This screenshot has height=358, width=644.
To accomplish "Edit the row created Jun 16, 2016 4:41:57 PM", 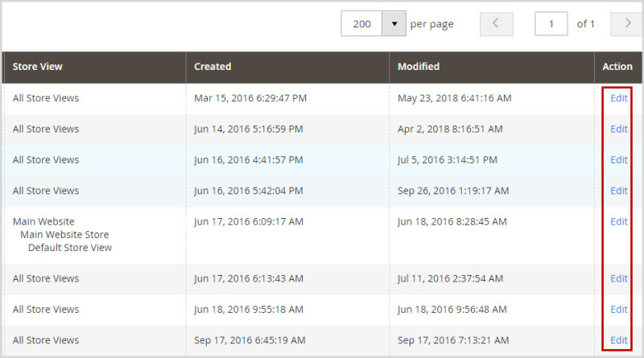I will [x=618, y=160].
